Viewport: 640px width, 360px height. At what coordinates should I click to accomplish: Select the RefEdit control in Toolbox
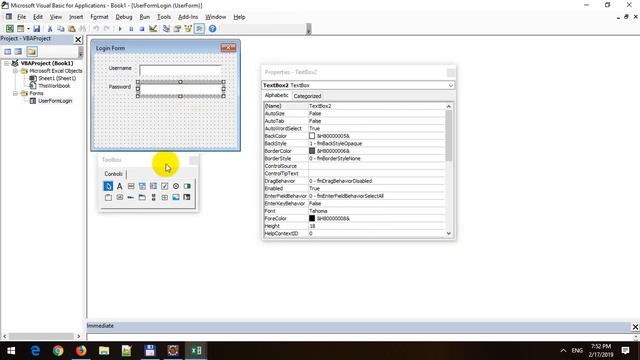pyautogui.click(x=187, y=198)
